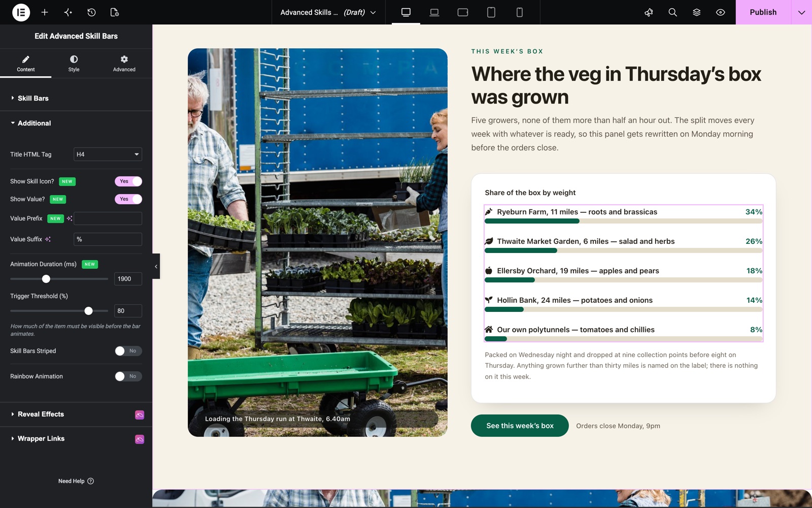Open the AI sparkle icon in the top bar

tap(68, 12)
